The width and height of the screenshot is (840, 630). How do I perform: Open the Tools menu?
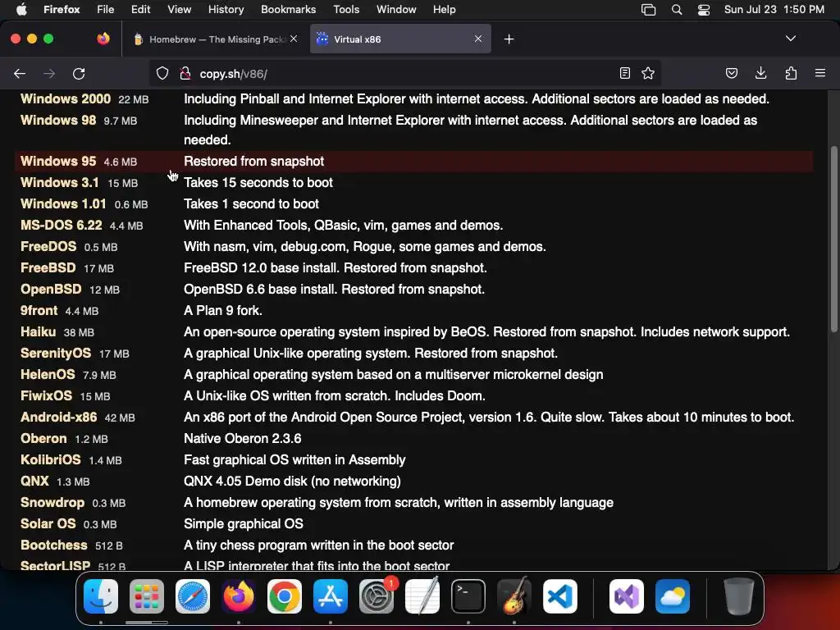coord(346,9)
